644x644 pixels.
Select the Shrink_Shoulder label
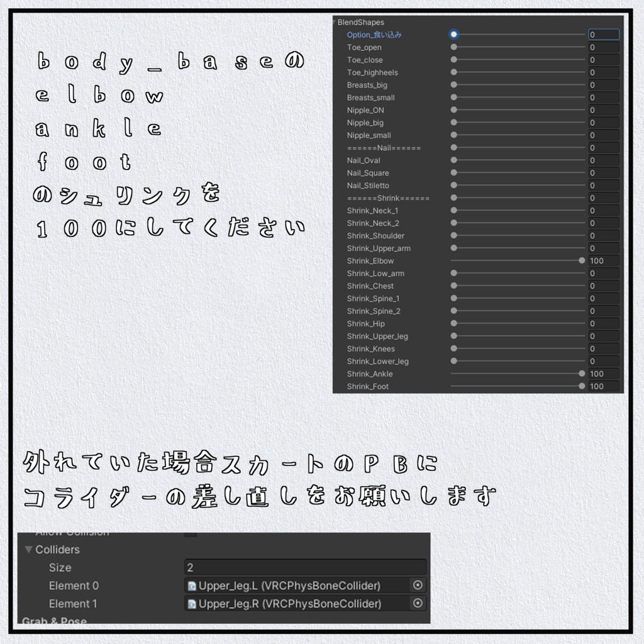coord(375,236)
